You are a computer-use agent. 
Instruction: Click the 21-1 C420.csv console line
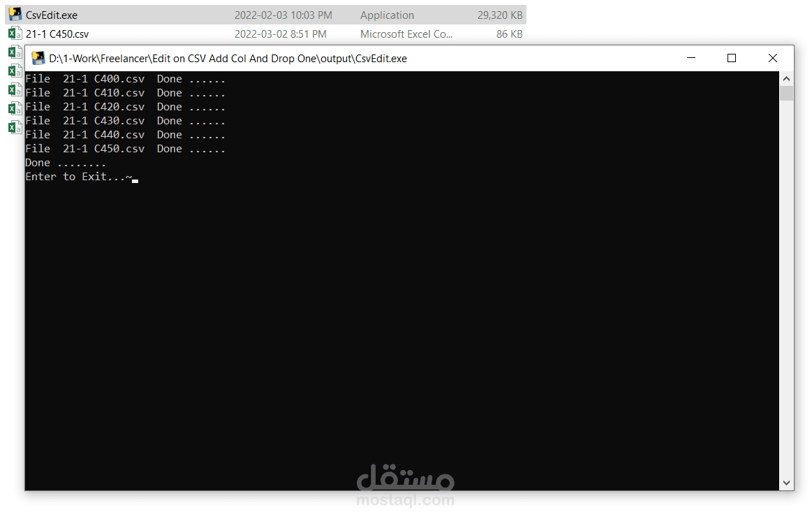point(125,107)
